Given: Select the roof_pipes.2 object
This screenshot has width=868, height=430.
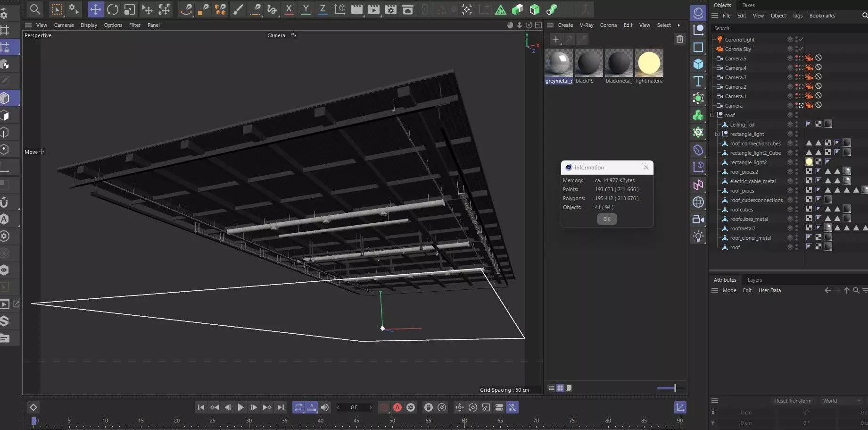Looking at the screenshot, I should tap(744, 172).
